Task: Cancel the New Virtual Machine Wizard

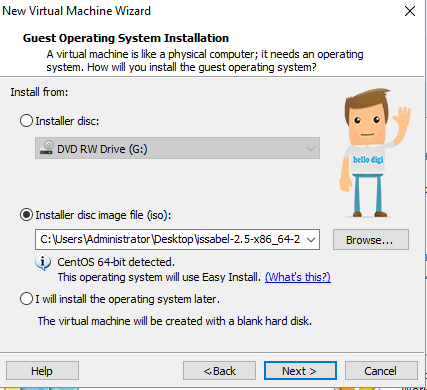Action: [x=381, y=371]
